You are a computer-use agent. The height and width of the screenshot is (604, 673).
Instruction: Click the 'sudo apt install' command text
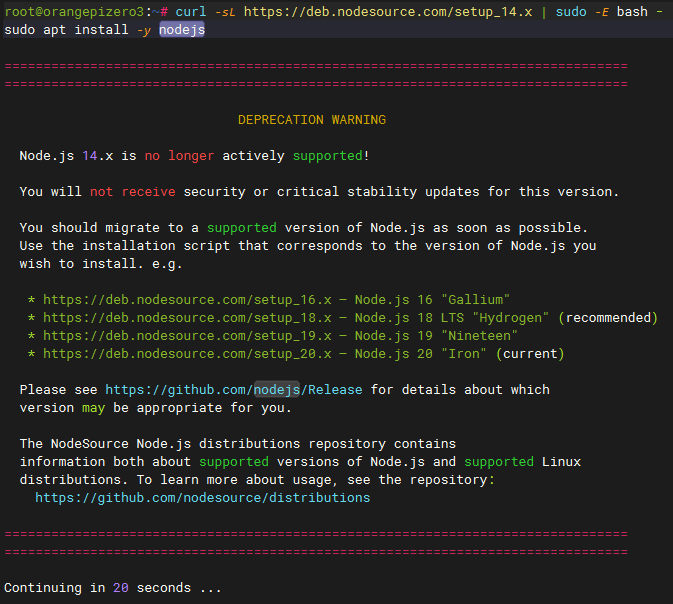coord(66,30)
